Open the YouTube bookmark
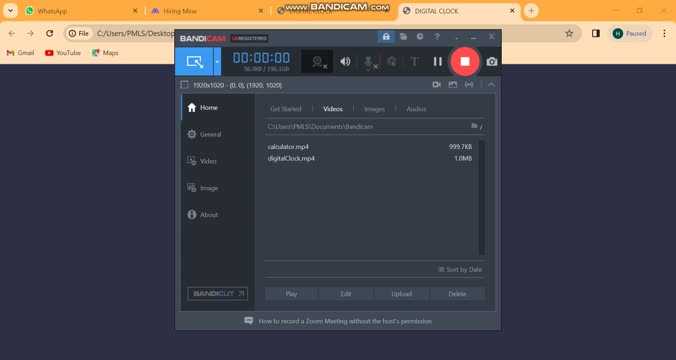This screenshot has width=676, height=360. 63,53
